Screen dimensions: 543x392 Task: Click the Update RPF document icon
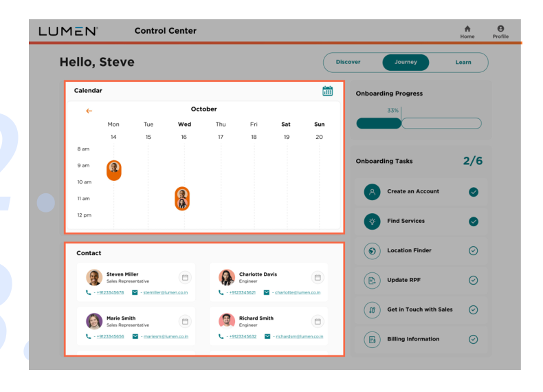tap(373, 281)
